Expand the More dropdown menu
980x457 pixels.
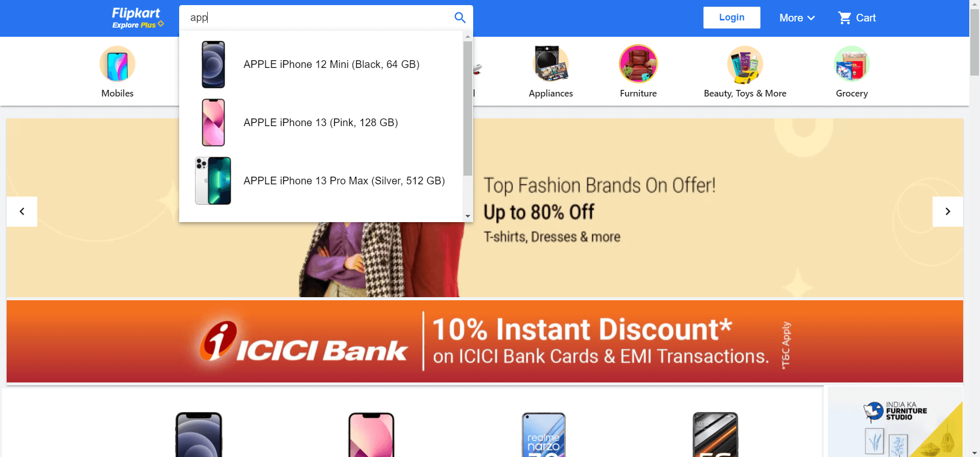click(797, 18)
